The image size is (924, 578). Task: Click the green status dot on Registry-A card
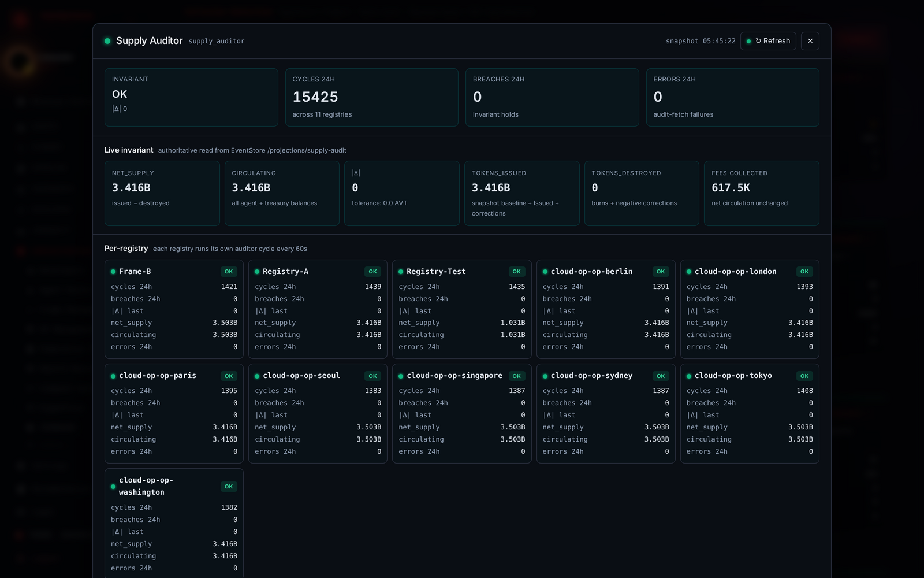257,272
